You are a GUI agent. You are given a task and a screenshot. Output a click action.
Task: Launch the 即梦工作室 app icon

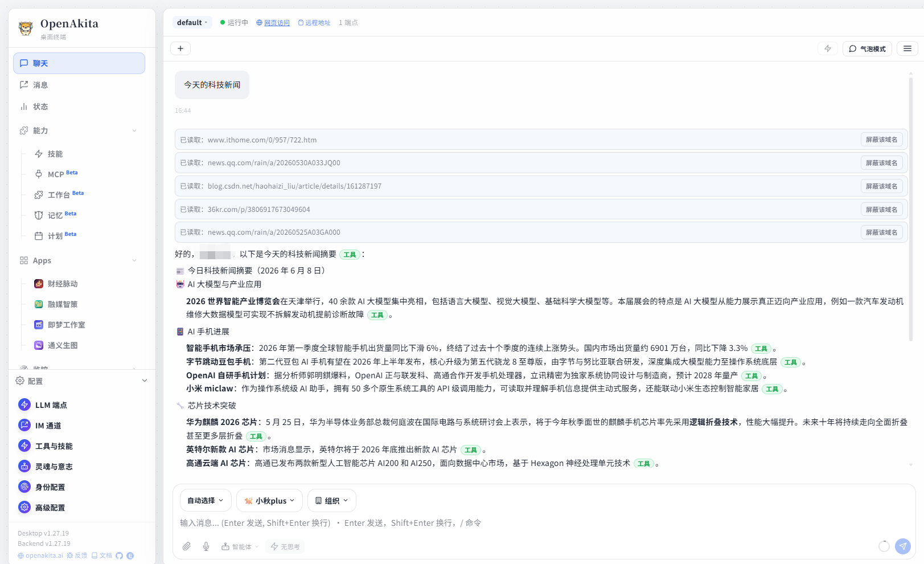tap(39, 325)
